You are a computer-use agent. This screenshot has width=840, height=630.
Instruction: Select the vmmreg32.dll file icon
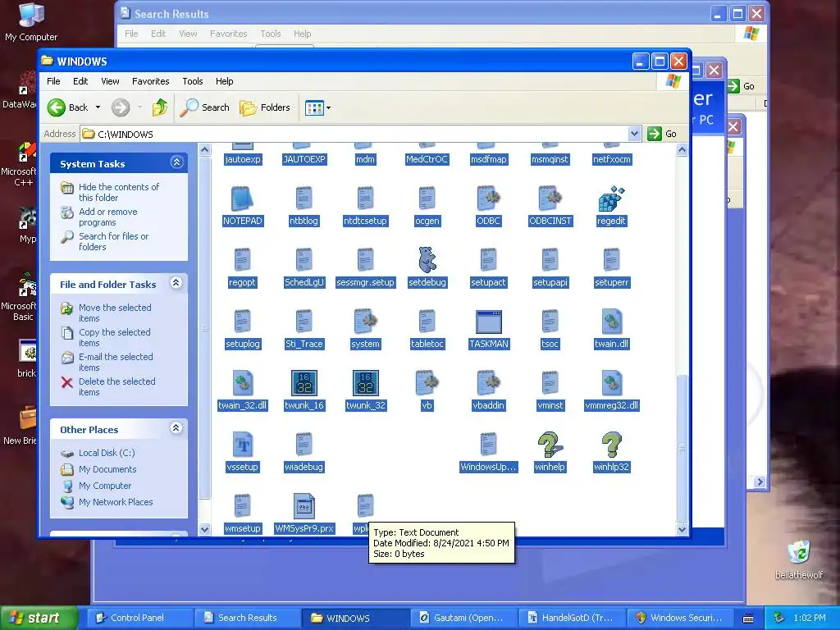pos(611,384)
